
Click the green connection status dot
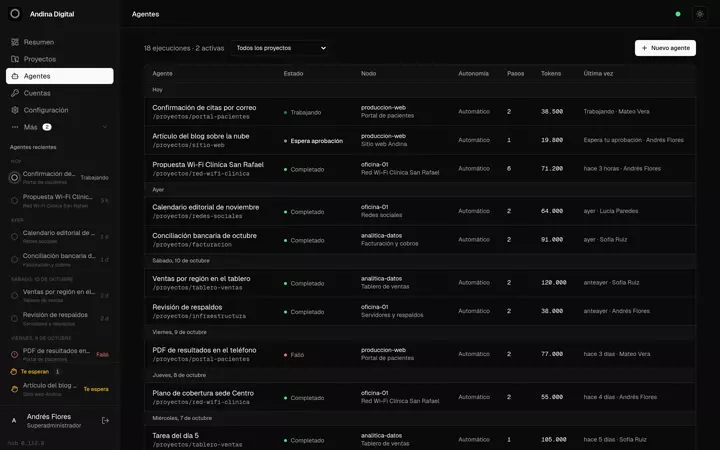point(678,14)
